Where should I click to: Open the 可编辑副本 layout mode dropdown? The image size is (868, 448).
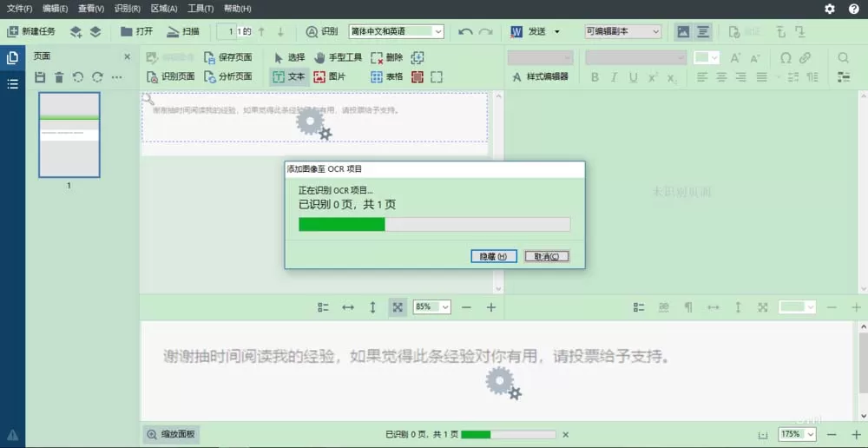point(623,32)
